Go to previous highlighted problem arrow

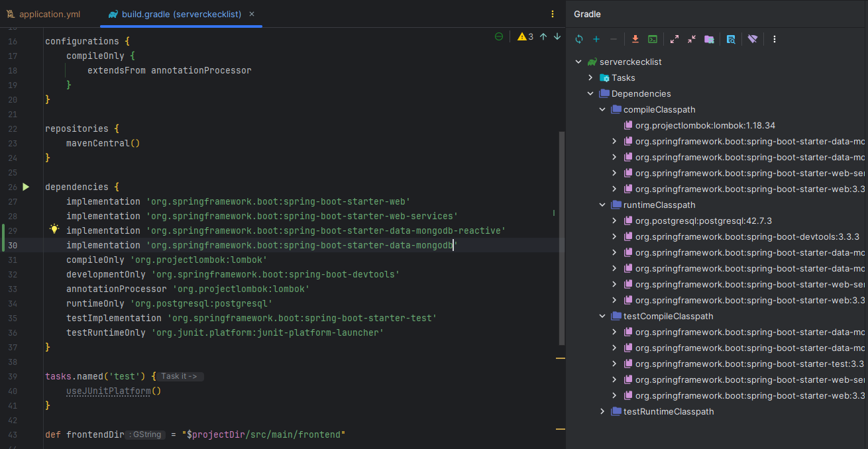pos(543,36)
